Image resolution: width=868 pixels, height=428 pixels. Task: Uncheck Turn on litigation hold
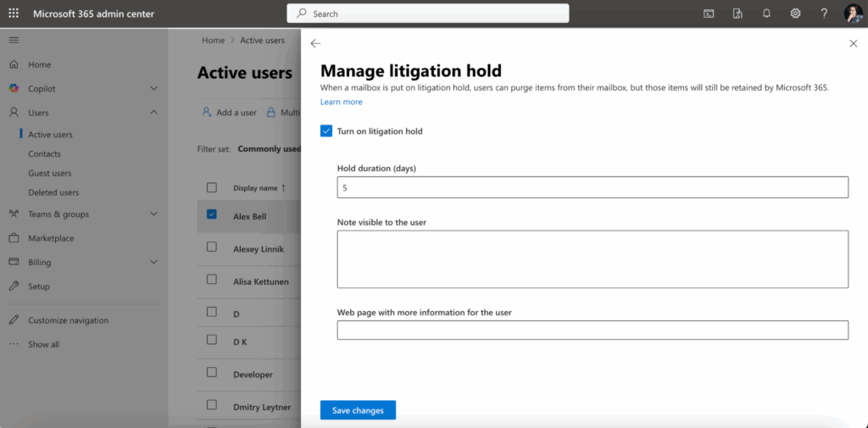[x=326, y=131]
